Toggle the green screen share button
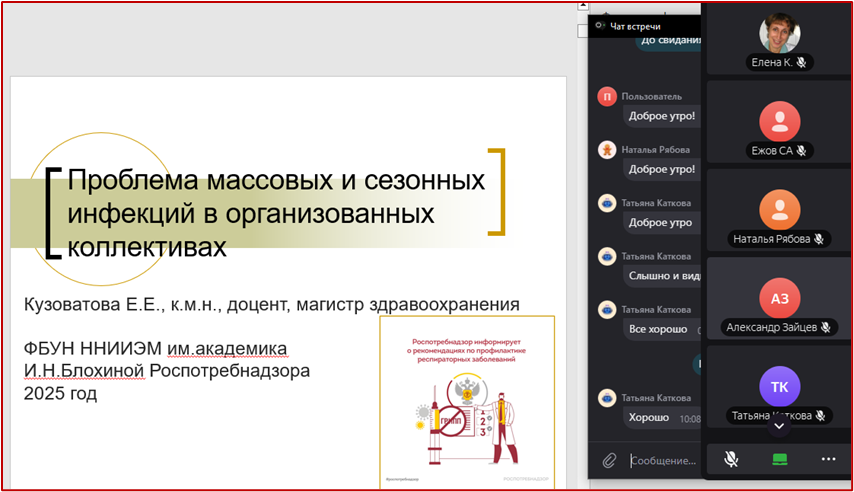The height and width of the screenshot is (492, 854). click(x=779, y=459)
